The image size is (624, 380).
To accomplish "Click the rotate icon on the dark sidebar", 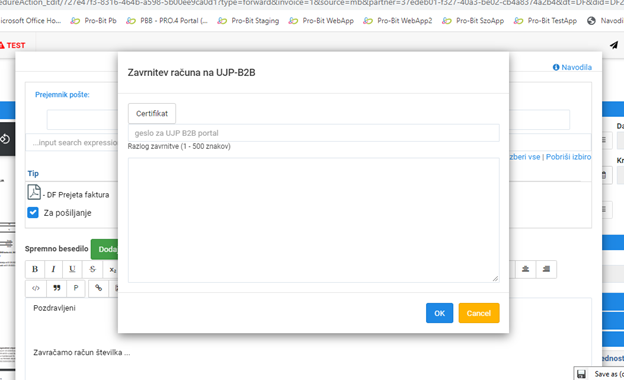I will point(5,139).
